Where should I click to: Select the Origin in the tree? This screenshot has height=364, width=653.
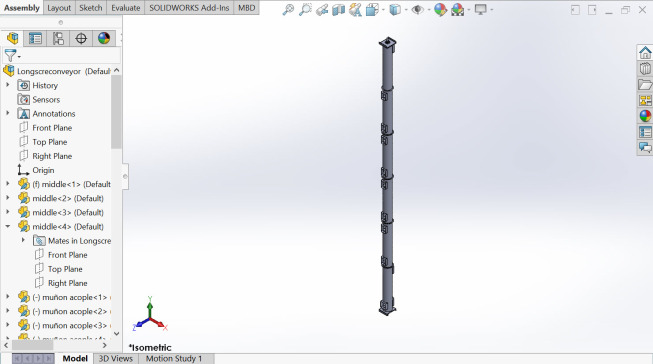coord(36,170)
